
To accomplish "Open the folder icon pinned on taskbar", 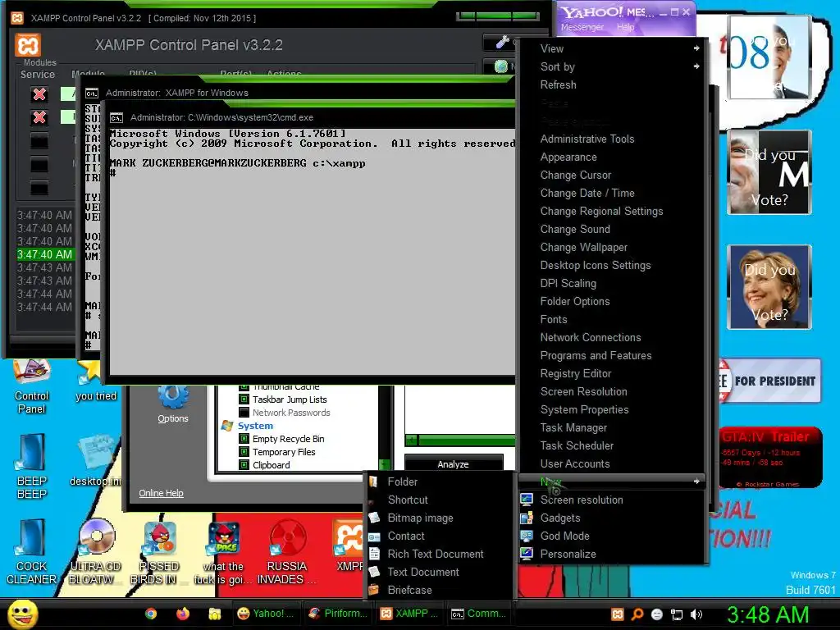I will [x=215, y=614].
